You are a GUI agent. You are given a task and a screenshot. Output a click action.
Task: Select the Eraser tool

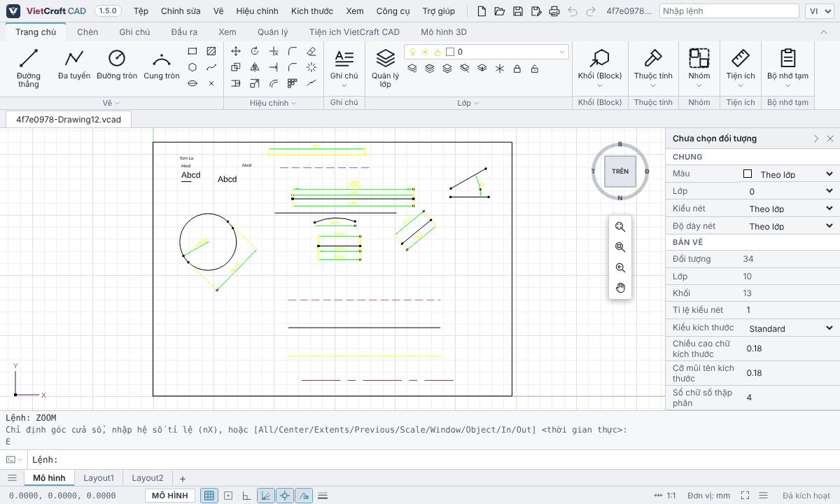311,51
